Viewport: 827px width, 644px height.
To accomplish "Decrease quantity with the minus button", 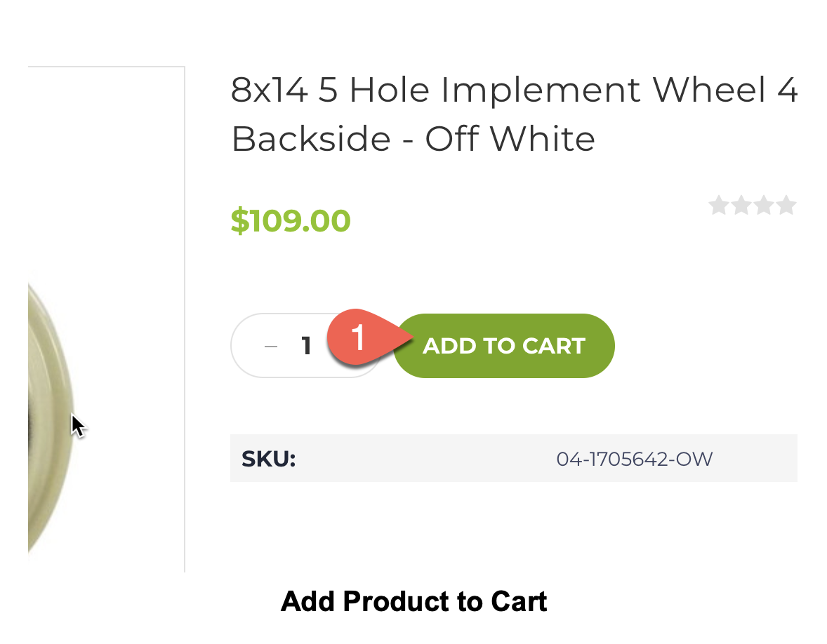I will click(x=271, y=347).
